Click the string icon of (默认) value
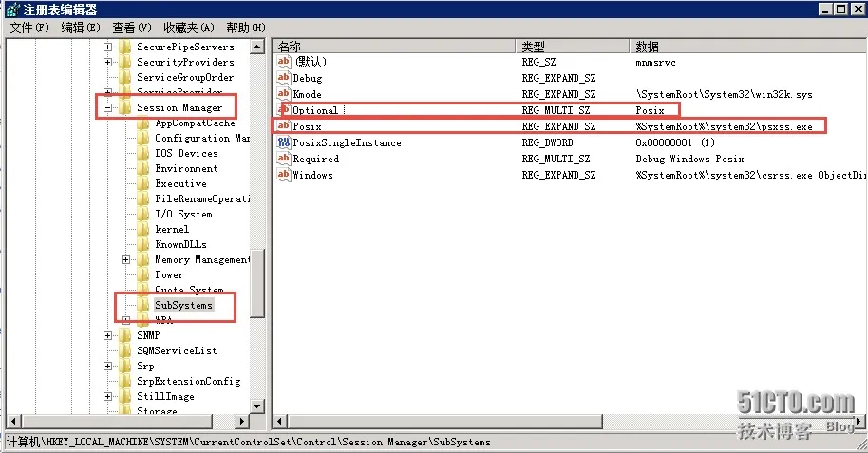868x453 pixels. click(x=283, y=62)
